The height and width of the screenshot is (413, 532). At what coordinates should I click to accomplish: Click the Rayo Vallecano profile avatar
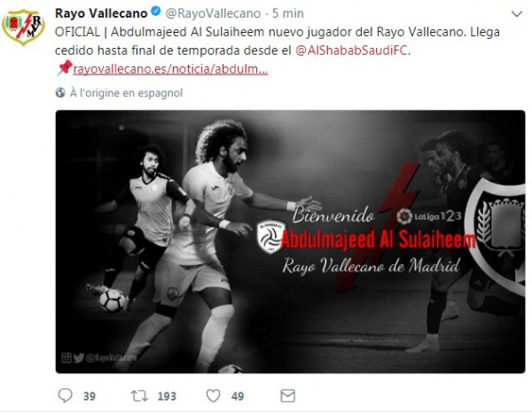coord(23,27)
